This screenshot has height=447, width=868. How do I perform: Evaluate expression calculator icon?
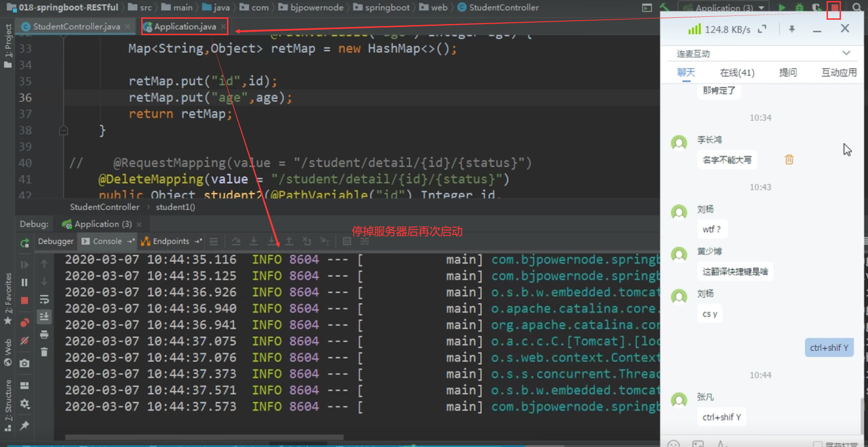click(x=347, y=241)
